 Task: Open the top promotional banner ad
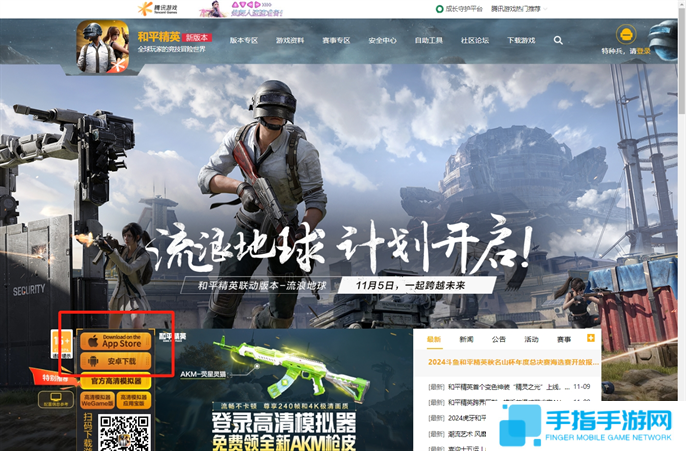(241, 9)
